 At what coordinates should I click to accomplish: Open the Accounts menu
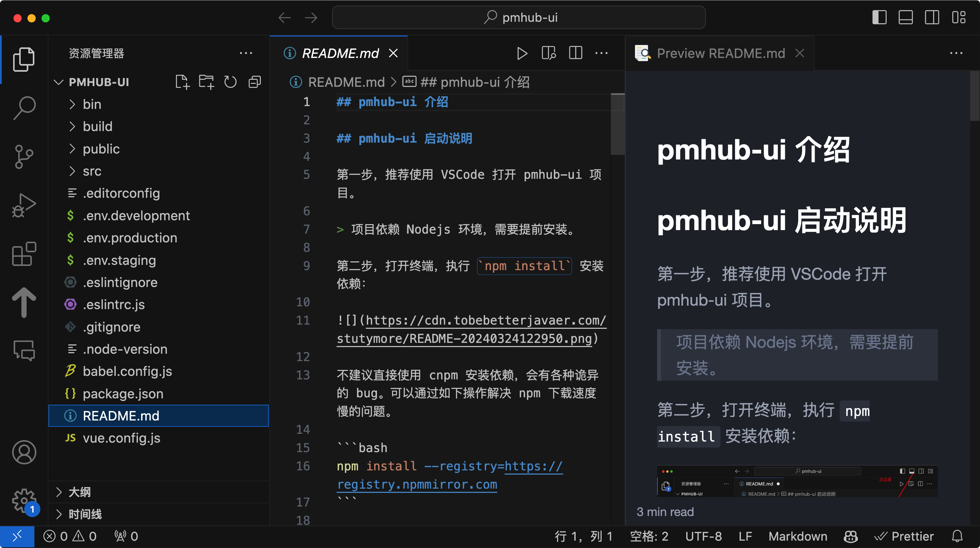(x=24, y=452)
